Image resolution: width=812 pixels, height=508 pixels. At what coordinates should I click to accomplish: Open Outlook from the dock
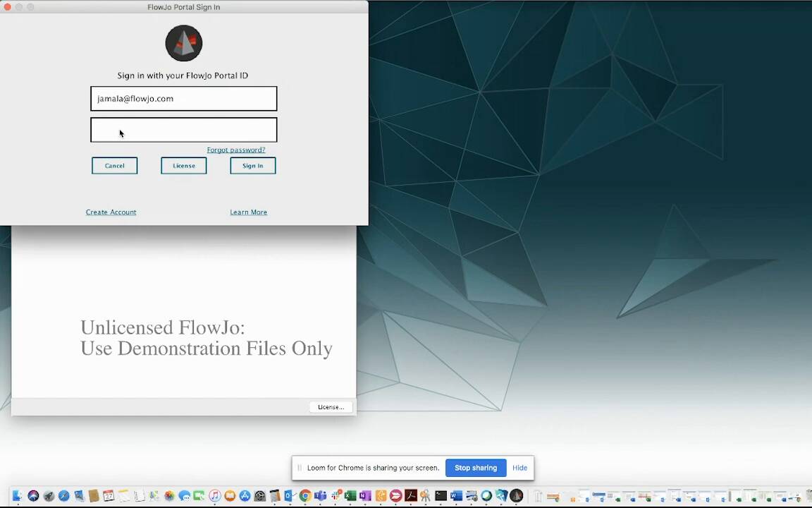click(290, 495)
